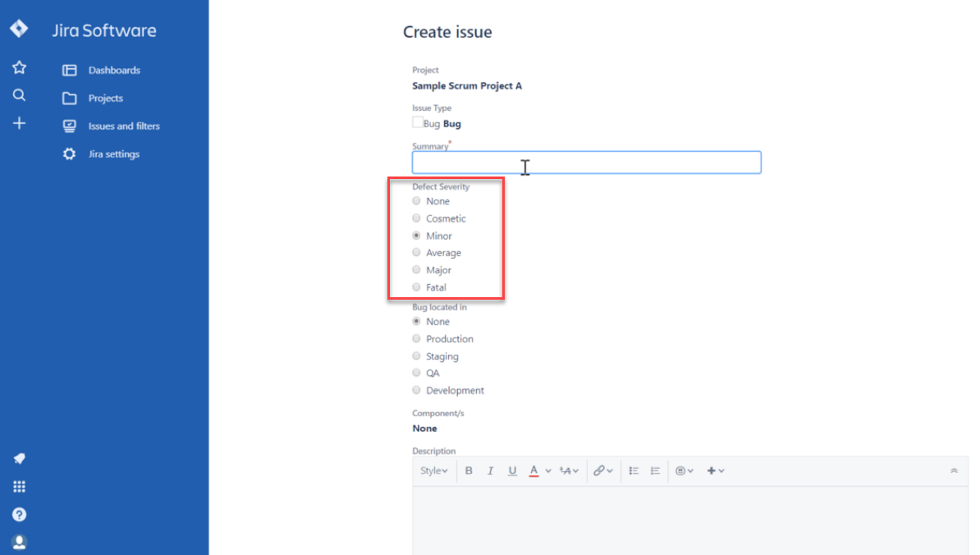Toggle underline formatting in description toolbar

coord(512,470)
